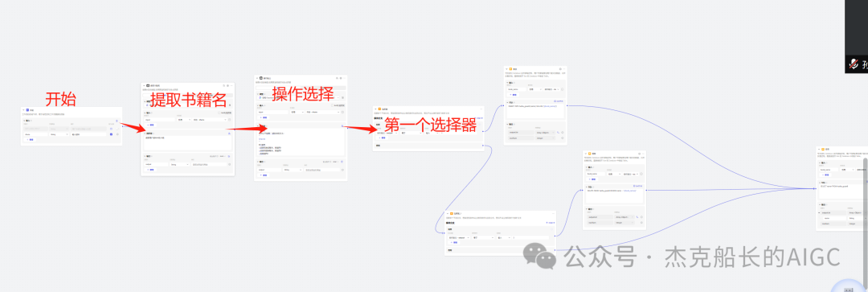Add a condition in first selector node
Viewport: 868px width, 292px height.
point(382,138)
